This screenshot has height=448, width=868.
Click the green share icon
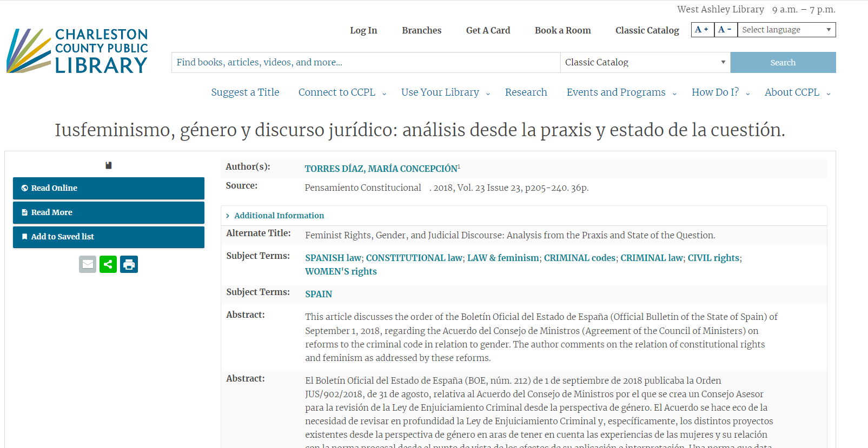click(x=108, y=264)
